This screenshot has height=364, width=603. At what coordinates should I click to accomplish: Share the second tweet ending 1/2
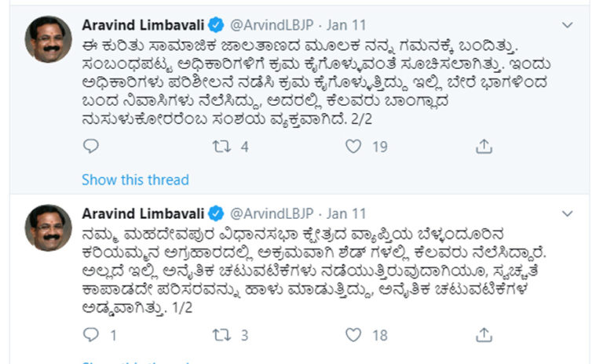click(x=484, y=335)
